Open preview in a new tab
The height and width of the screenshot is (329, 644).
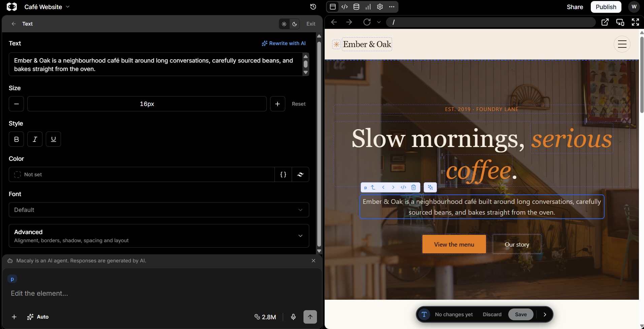605,22
